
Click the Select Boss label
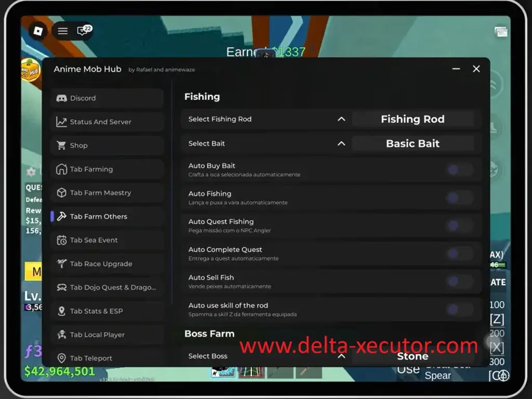pyautogui.click(x=208, y=356)
